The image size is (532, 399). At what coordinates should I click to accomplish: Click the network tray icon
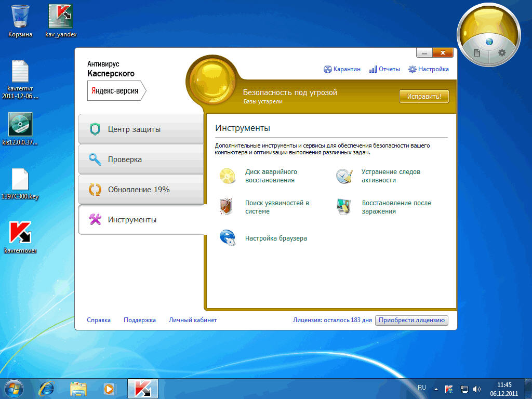point(464,389)
